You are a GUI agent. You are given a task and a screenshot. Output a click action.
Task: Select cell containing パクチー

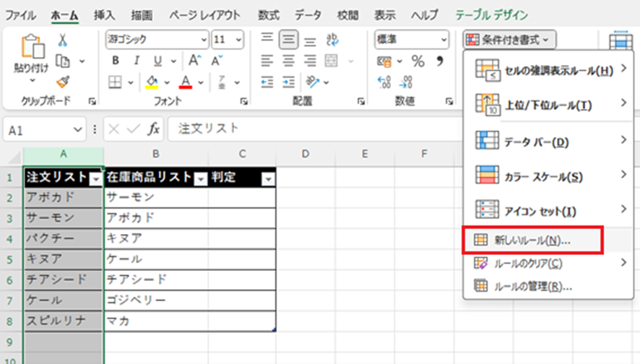[64, 238]
